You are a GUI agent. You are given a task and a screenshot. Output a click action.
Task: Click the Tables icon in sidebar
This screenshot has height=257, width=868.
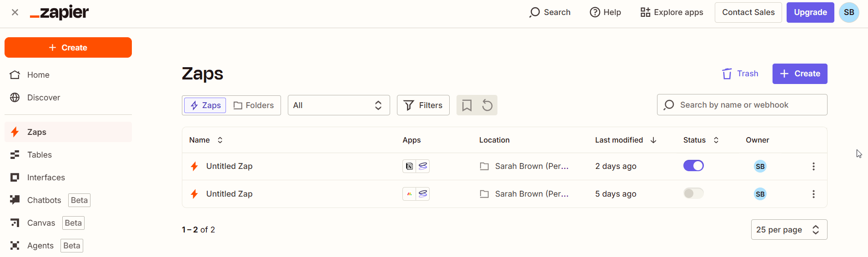(x=15, y=155)
